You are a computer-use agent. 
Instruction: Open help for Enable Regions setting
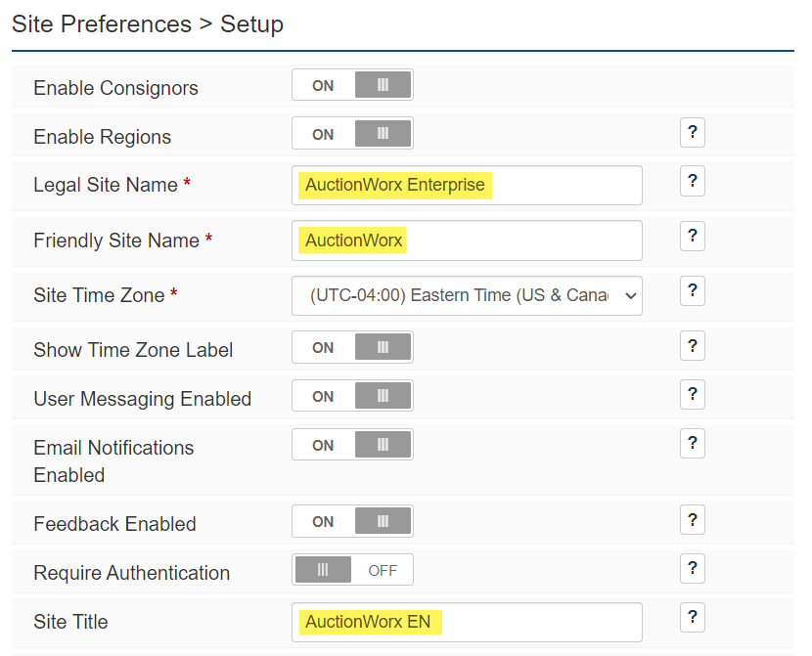pyautogui.click(x=693, y=132)
